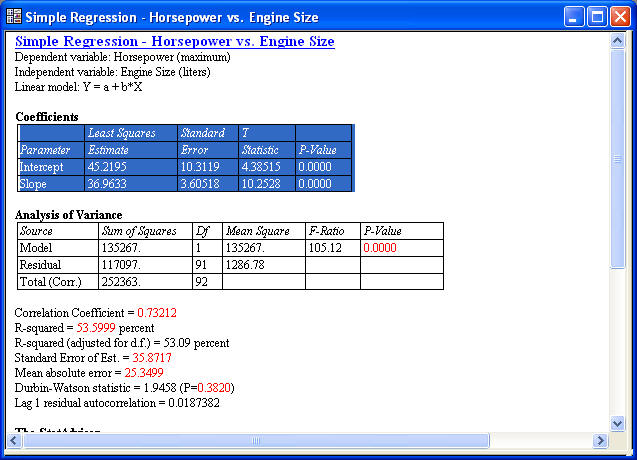Image resolution: width=637 pixels, height=460 pixels.
Task: Click the Linear model equation line
Action: point(78,87)
